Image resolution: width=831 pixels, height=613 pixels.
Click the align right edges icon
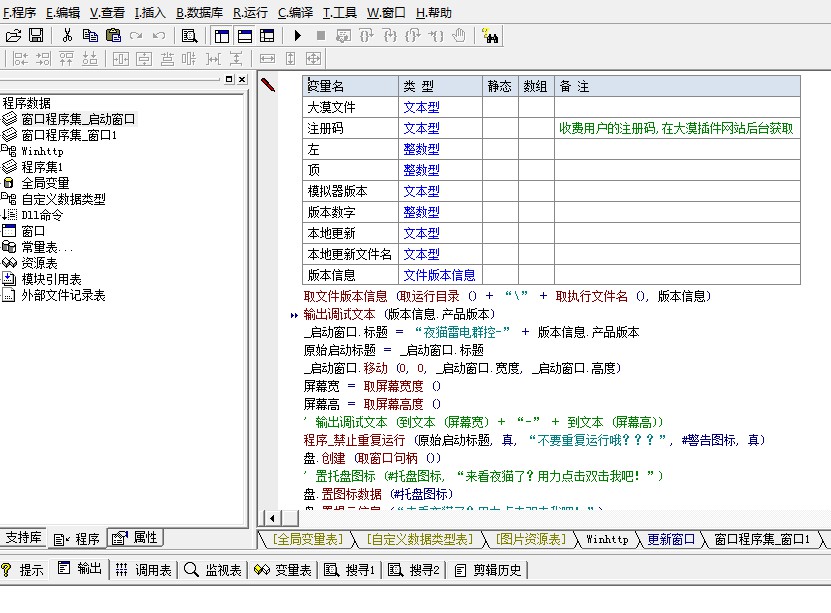pos(43,58)
